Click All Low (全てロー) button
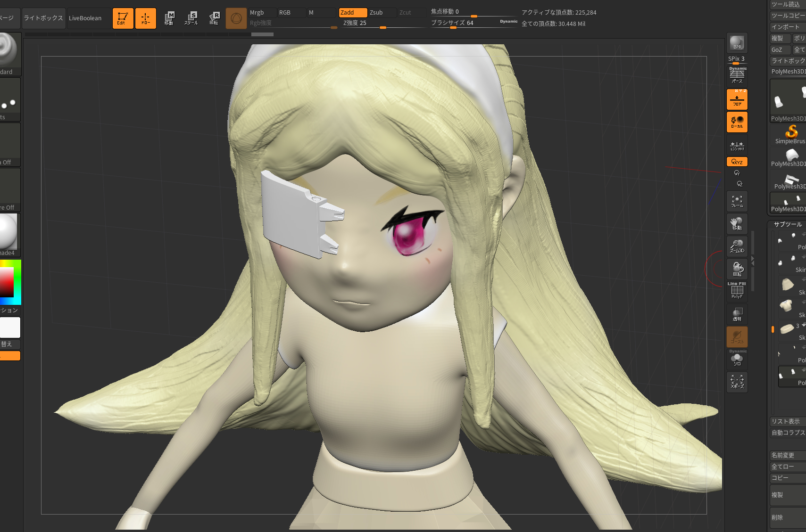The width and height of the screenshot is (806, 532). (x=788, y=467)
